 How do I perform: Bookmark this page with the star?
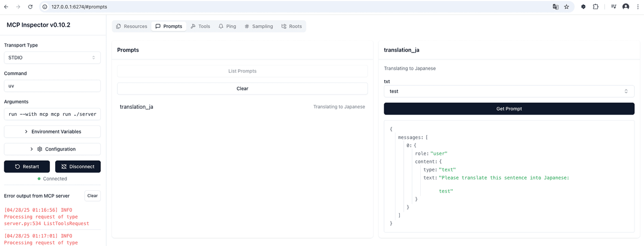pos(567,7)
